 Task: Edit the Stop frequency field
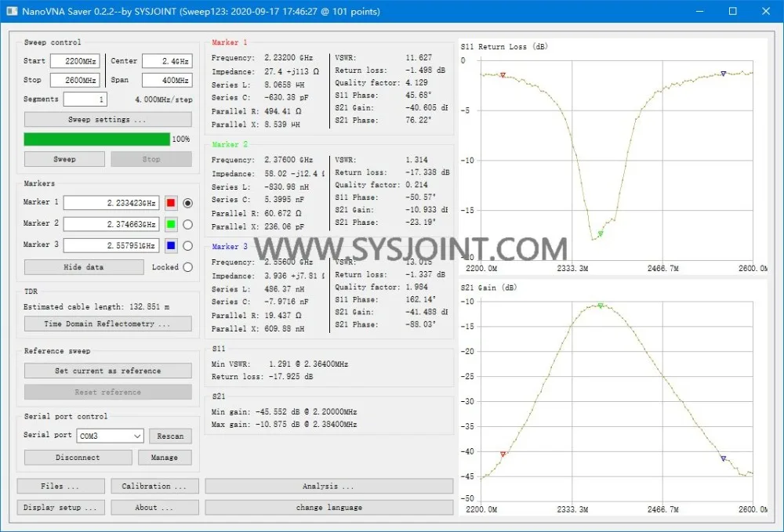point(75,80)
